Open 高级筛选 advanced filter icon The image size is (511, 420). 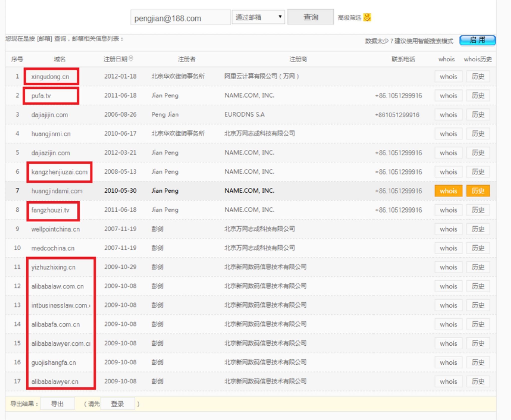tap(367, 17)
